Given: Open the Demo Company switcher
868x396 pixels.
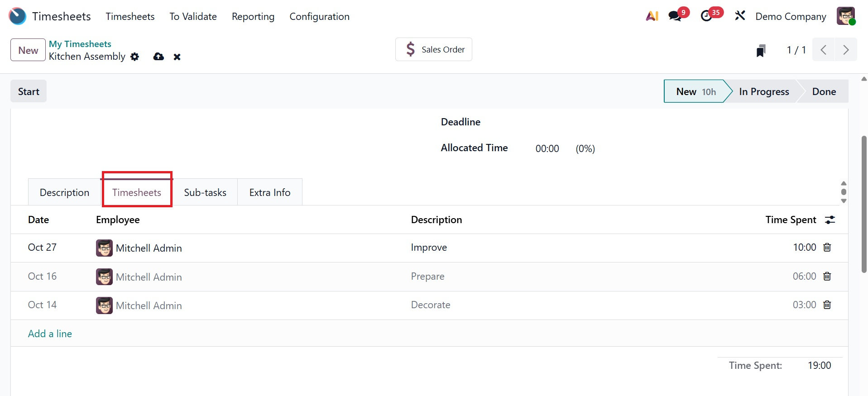Looking at the screenshot, I should pos(791,17).
